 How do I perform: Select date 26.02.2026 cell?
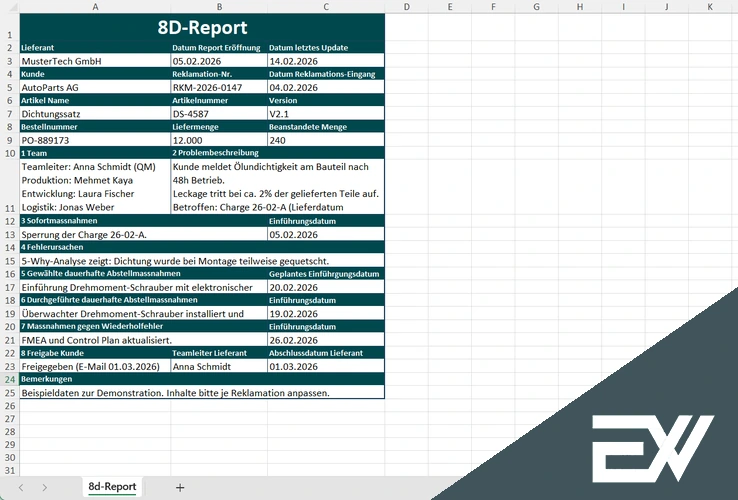coord(326,339)
